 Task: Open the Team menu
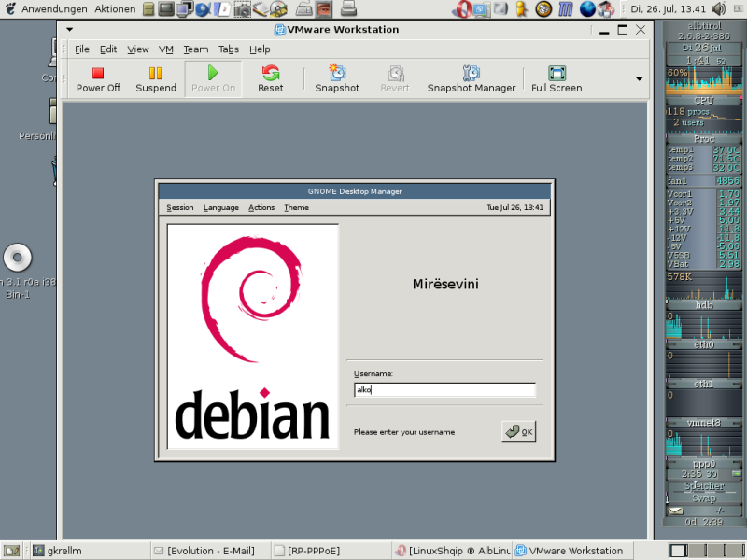(196, 49)
